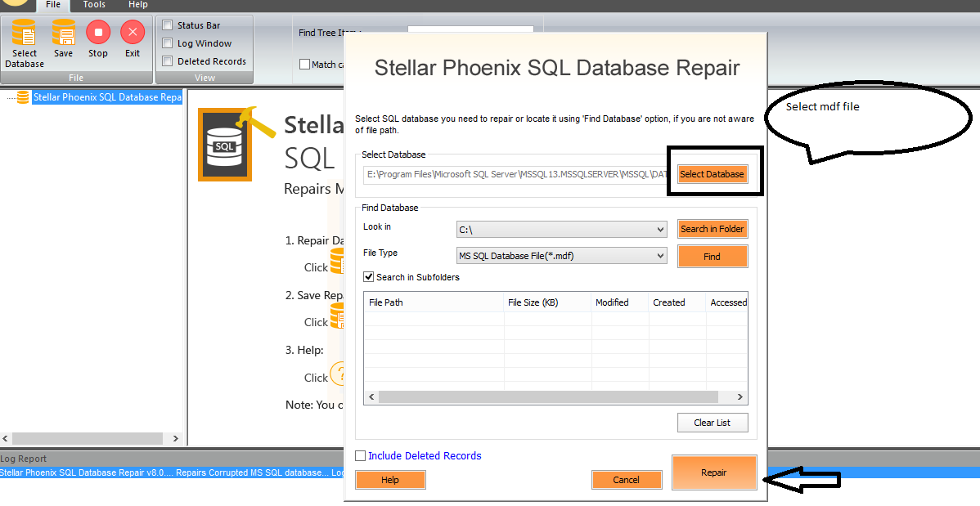Toggle the Deleted Records view checkbox
980x506 pixels.
(x=168, y=61)
